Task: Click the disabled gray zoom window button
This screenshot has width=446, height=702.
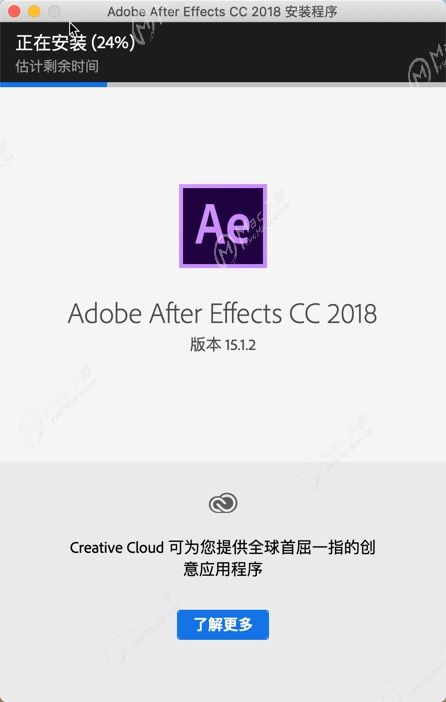Action: point(54,11)
